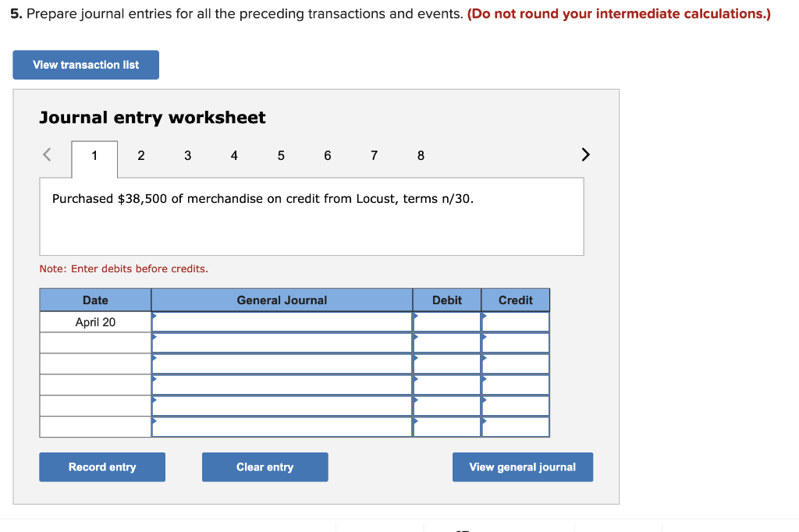Screen dimensions: 799x532
Task: Switch to worksheet tab 5
Action: [281, 156]
